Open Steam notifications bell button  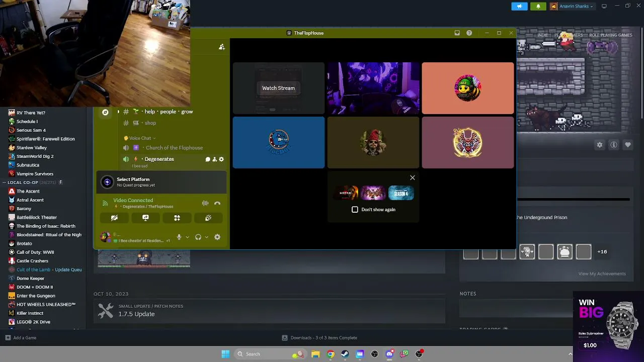click(538, 6)
